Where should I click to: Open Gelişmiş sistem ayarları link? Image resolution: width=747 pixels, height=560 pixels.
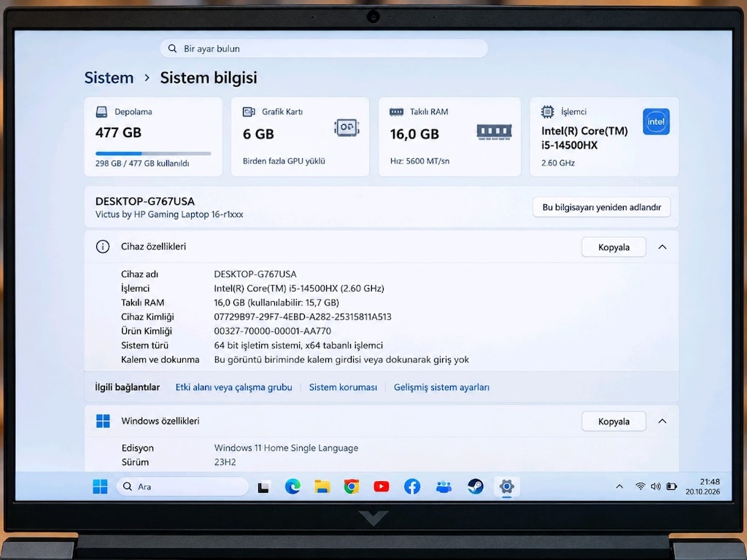pos(441,387)
